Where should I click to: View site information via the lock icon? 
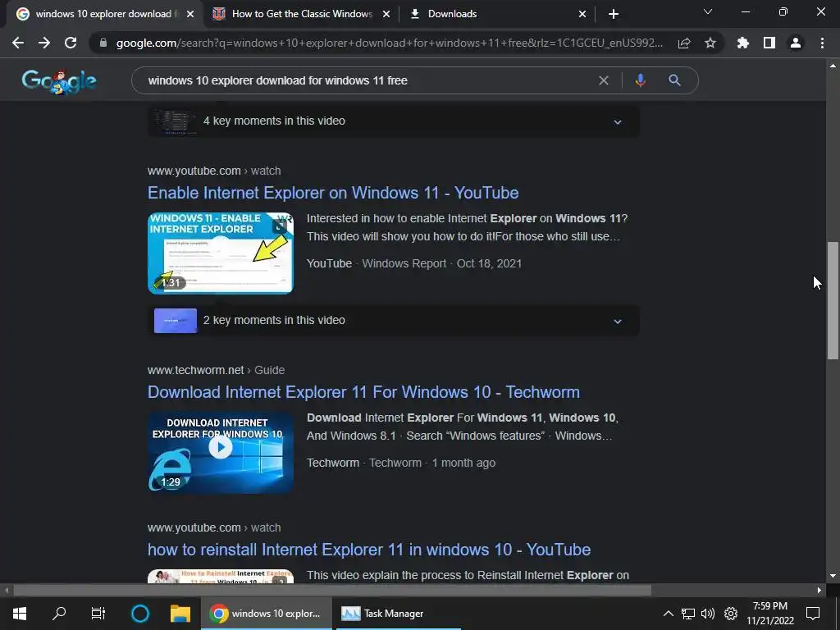[103, 43]
